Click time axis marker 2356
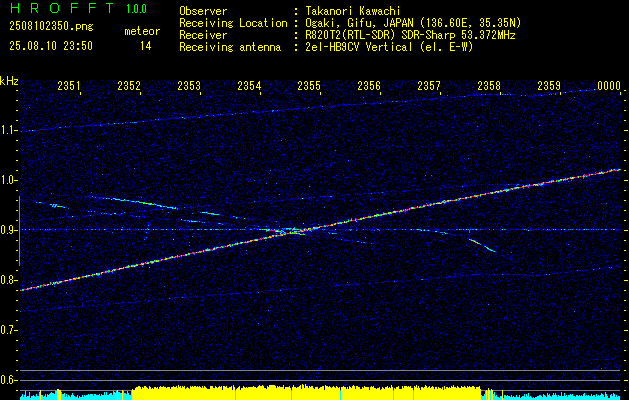 point(369,86)
